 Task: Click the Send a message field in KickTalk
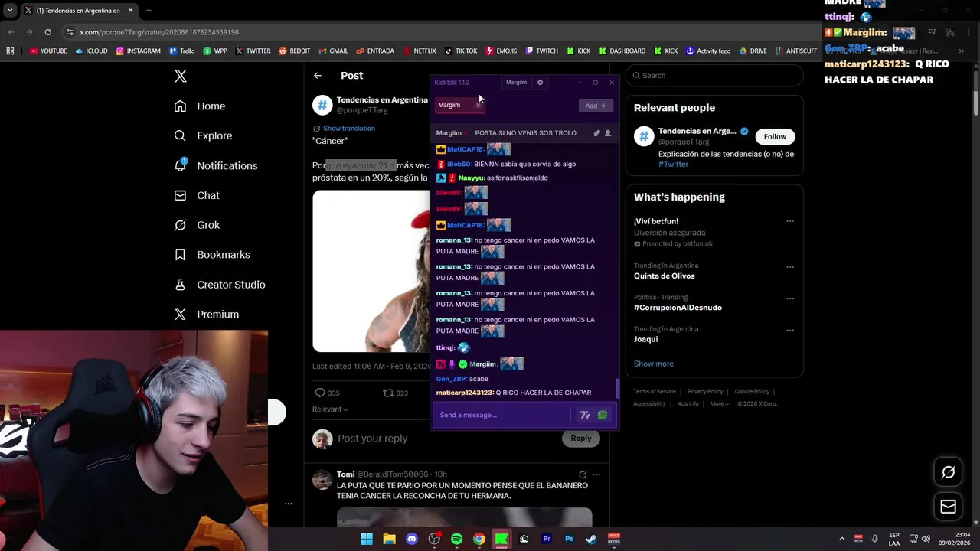503,415
